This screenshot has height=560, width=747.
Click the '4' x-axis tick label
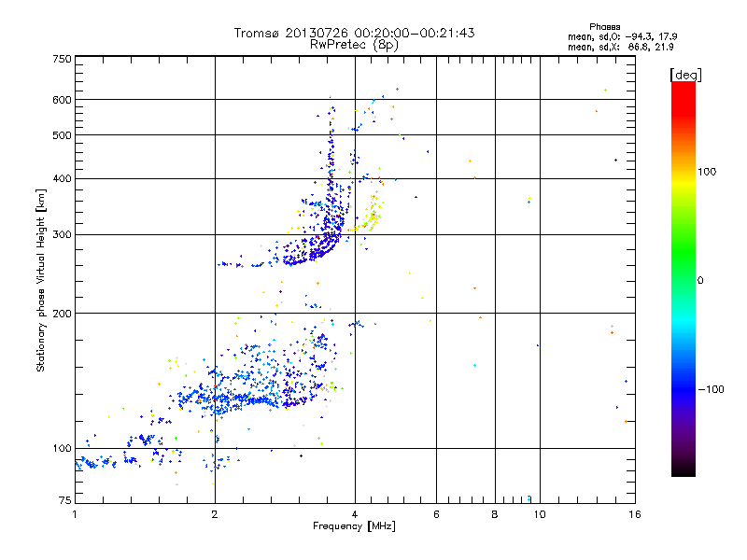tap(355, 514)
